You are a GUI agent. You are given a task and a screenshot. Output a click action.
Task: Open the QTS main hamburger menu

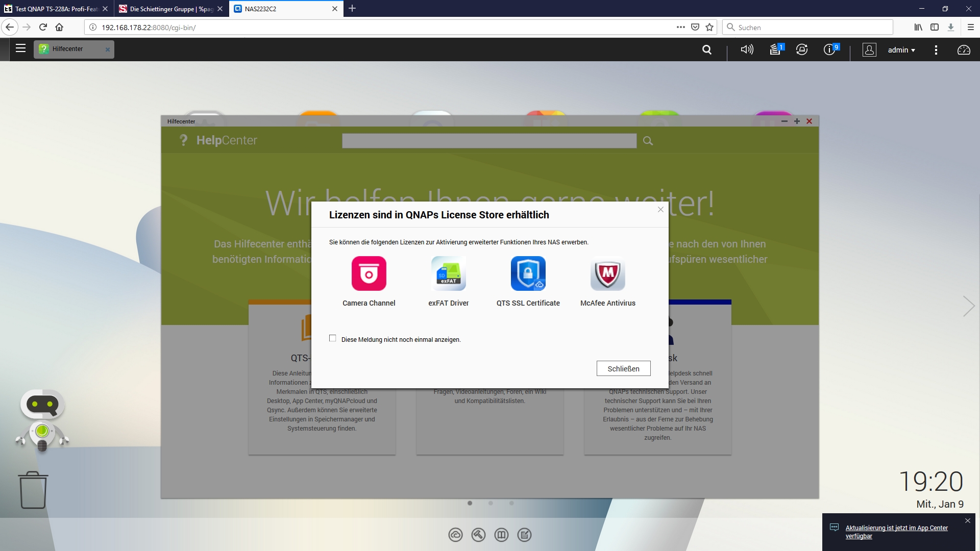pyautogui.click(x=20, y=48)
